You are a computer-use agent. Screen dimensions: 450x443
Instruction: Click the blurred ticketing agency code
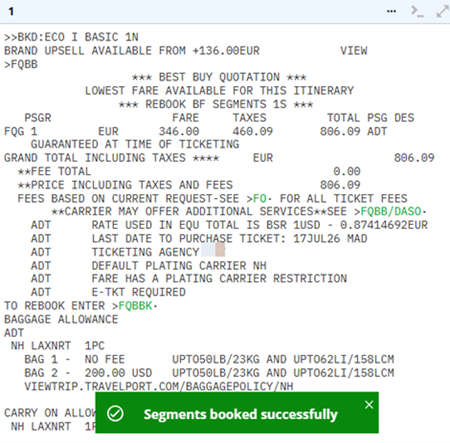coord(213,251)
